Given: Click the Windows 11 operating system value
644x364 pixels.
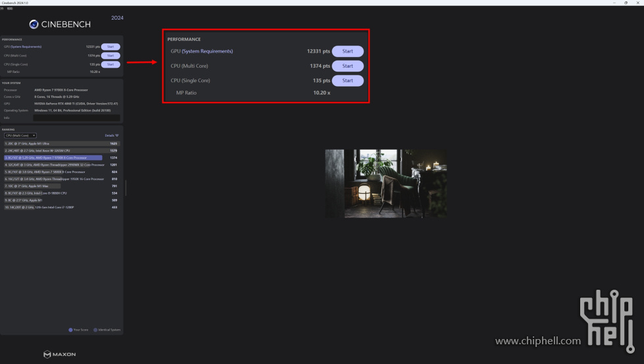Looking at the screenshot, I should tap(72, 110).
